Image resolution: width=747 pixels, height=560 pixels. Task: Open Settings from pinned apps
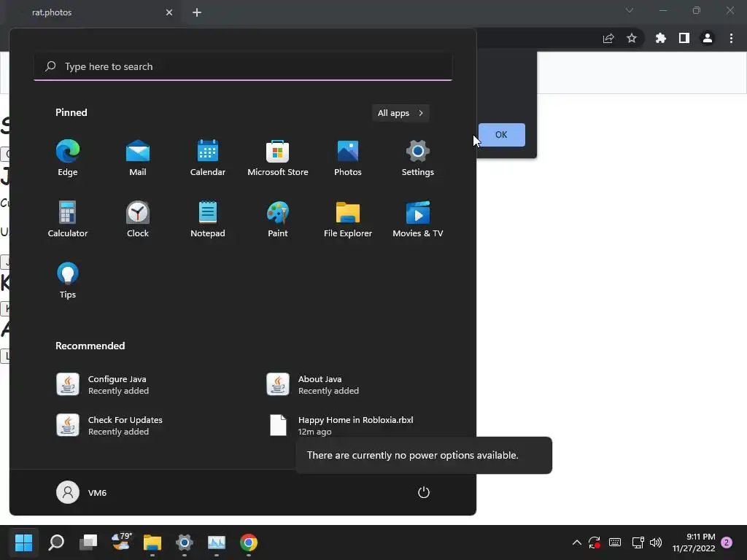click(x=418, y=158)
